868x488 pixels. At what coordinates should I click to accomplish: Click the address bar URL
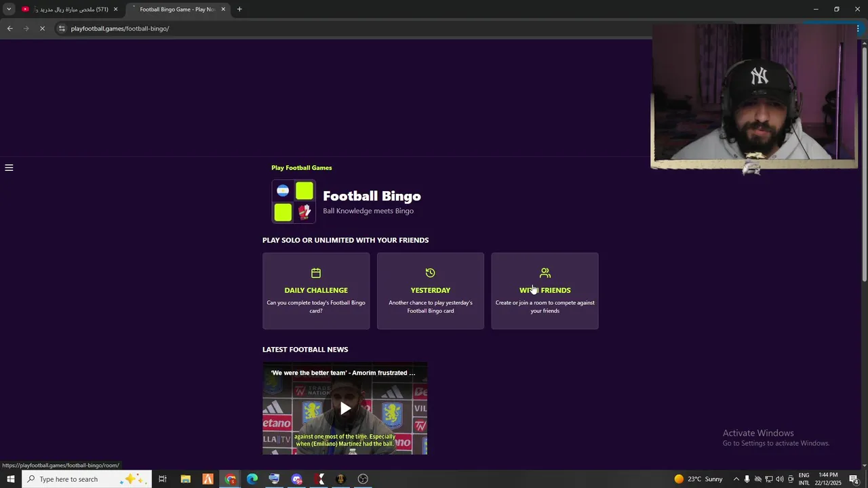[x=120, y=28]
